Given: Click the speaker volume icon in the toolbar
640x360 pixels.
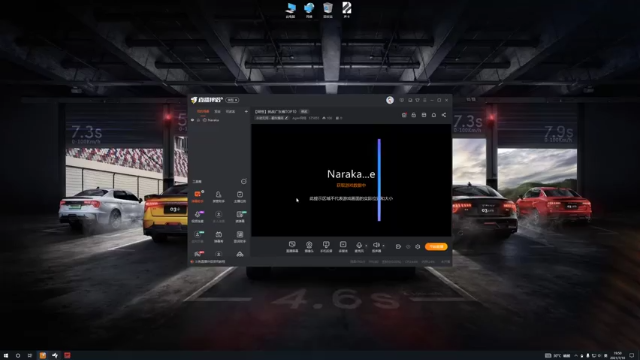Looking at the screenshot, I should (x=376, y=244).
